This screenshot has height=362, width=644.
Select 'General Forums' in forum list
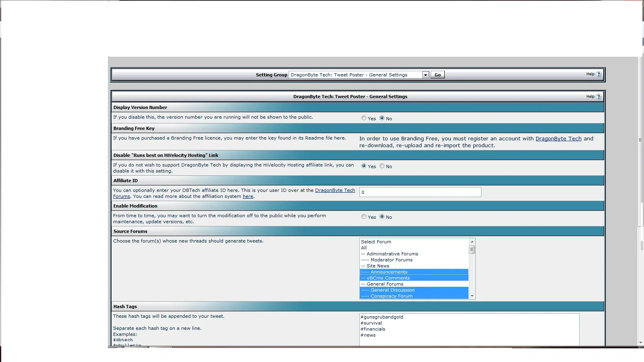[x=414, y=284]
